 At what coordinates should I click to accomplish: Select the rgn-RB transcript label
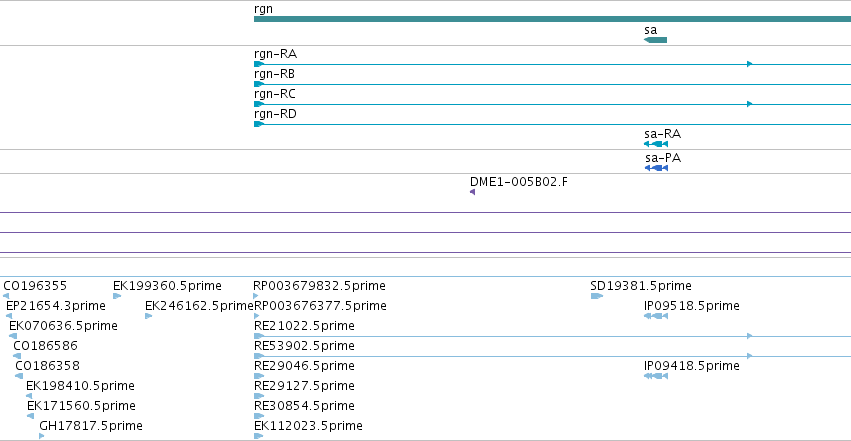tap(274, 74)
